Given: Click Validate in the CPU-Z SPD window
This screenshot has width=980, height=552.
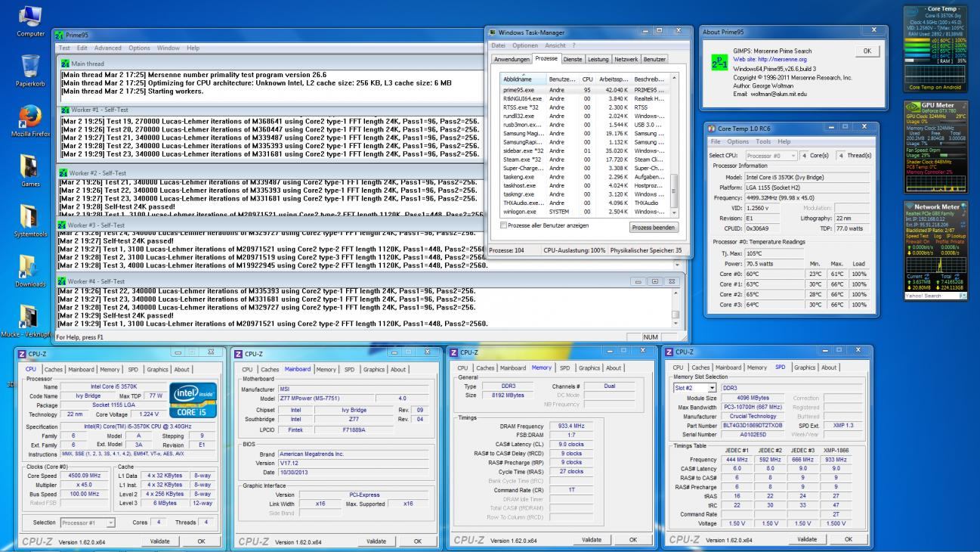Looking at the screenshot, I should pyautogui.click(x=808, y=539).
